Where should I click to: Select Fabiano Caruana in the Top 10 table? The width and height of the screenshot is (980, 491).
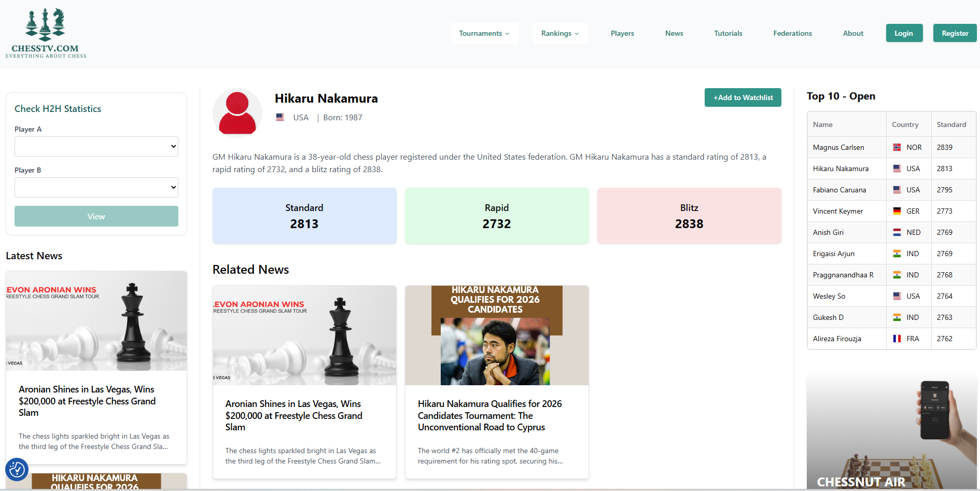tap(839, 190)
